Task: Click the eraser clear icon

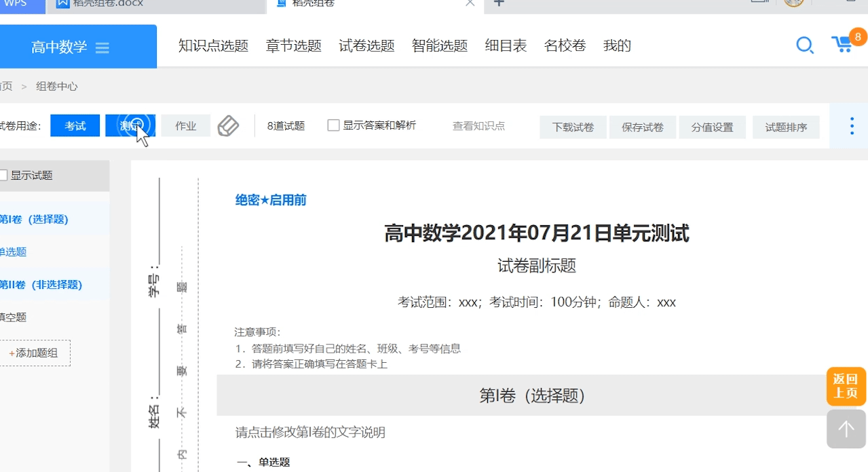Action: [228, 125]
